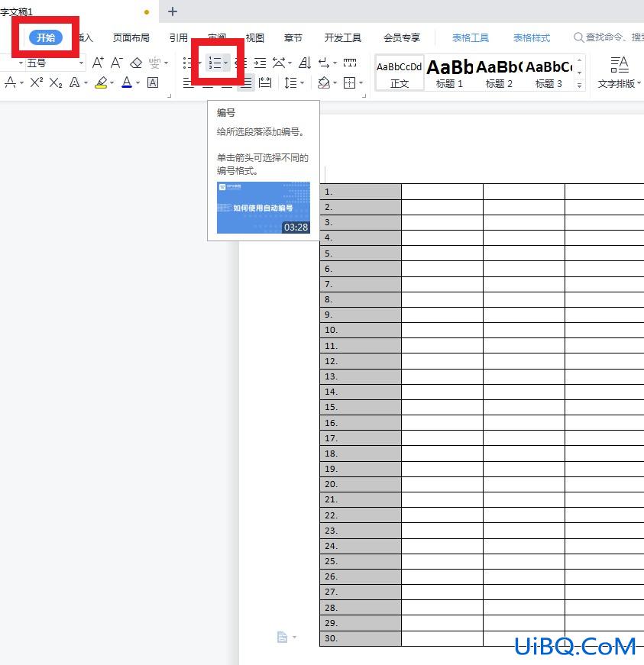Apply blue font color A
This screenshot has height=665, width=644.
coord(126,82)
